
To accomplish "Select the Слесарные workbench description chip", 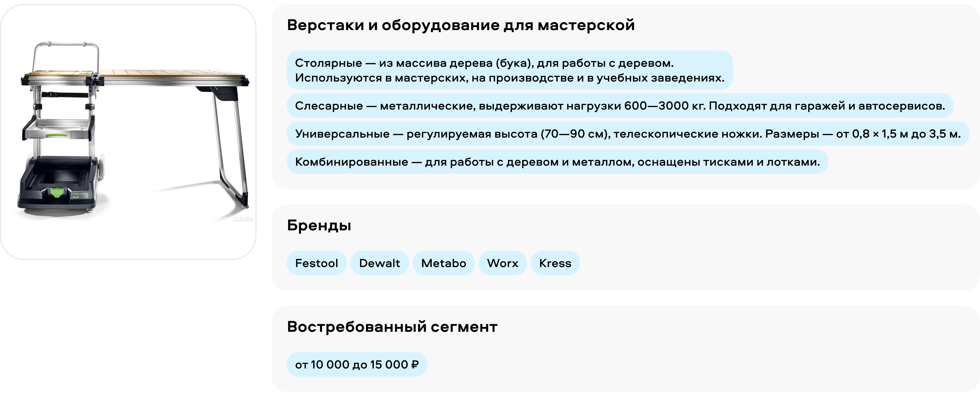I will [620, 106].
